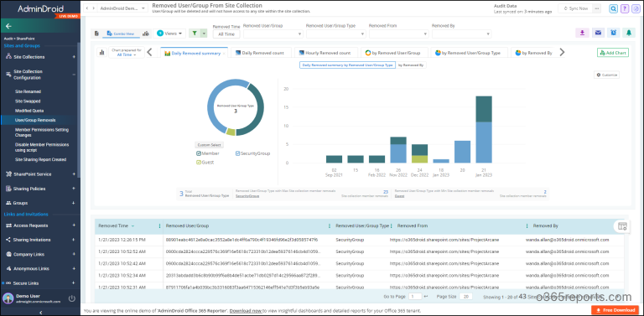Click the Add Chart button

(x=613, y=53)
